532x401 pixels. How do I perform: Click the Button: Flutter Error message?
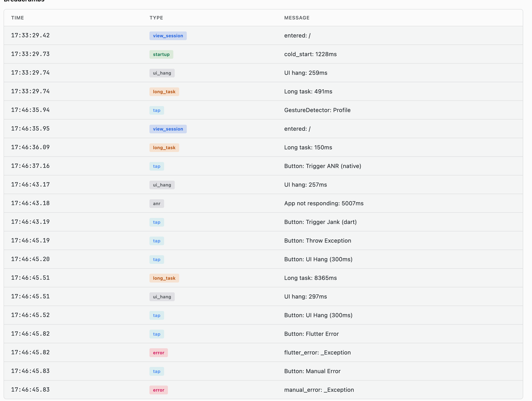tap(311, 334)
